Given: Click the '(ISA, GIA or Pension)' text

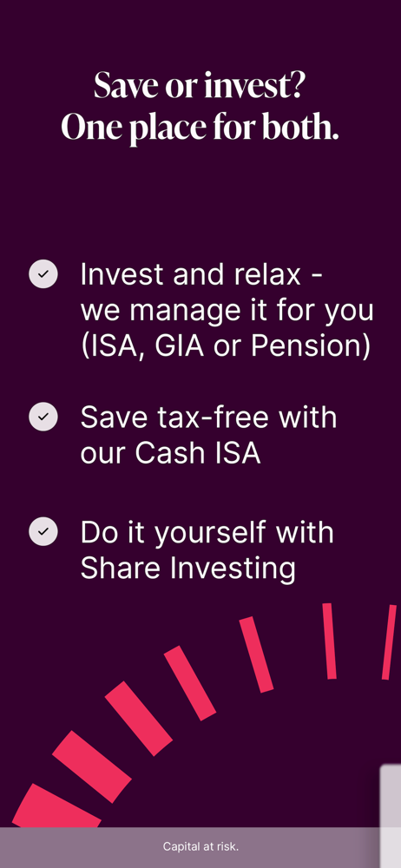Looking at the screenshot, I should coord(226,348).
